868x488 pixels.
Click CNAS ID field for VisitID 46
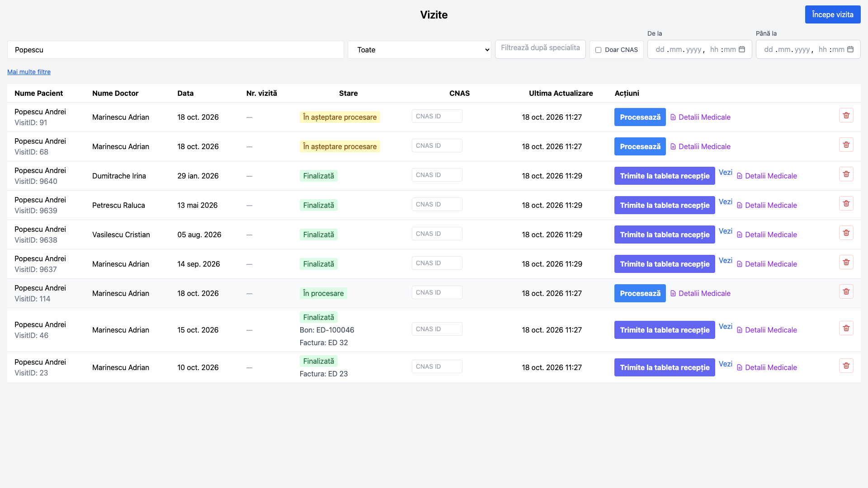coord(437,329)
